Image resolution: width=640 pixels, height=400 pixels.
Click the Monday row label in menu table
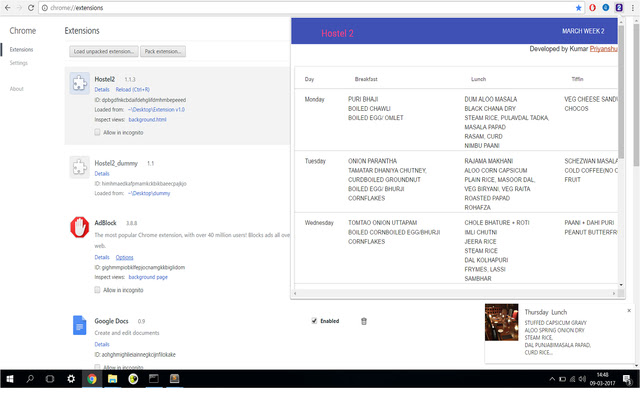(314, 99)
